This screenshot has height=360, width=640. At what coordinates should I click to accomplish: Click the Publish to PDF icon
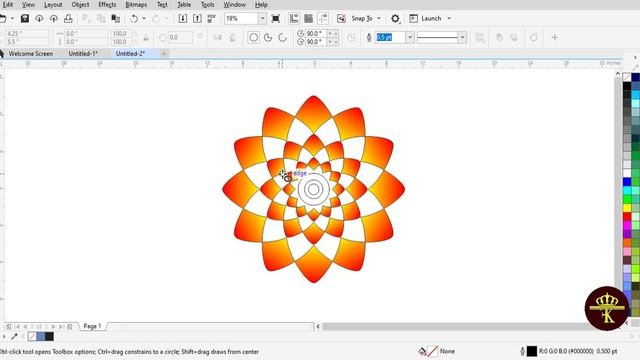pyautogui.click(x=211, y=18)
